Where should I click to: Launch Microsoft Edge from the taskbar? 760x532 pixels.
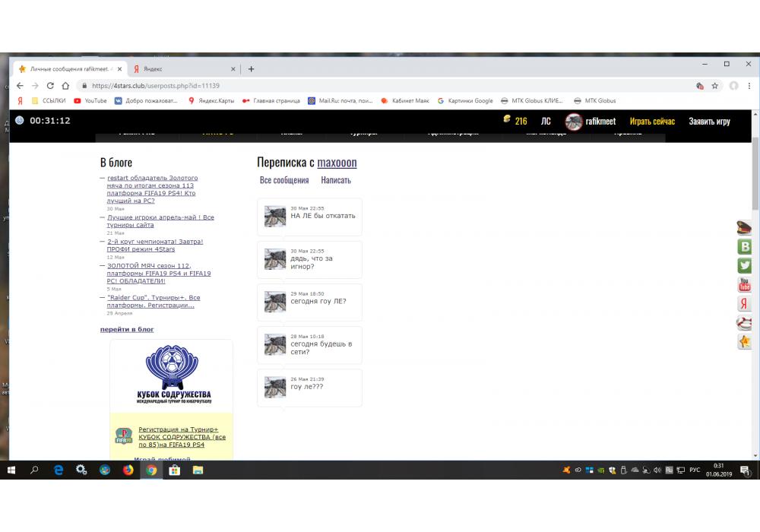[59, 470]
